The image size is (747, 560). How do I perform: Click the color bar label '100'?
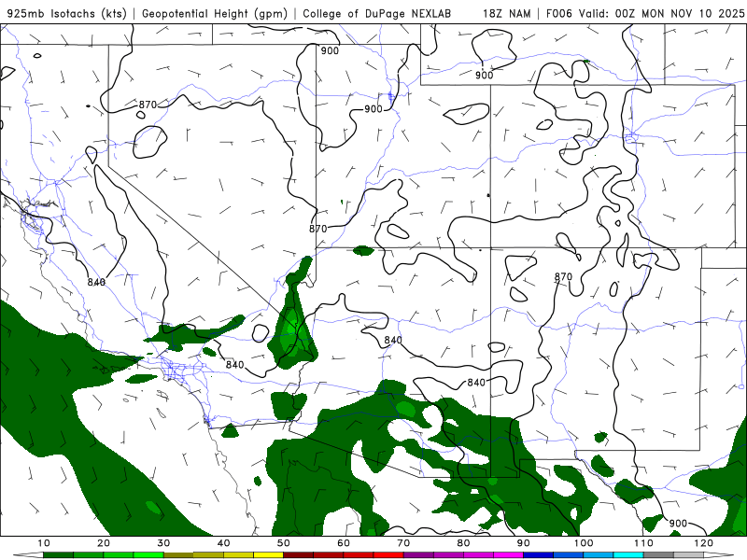pyautogui.click(x=584, y=543)
